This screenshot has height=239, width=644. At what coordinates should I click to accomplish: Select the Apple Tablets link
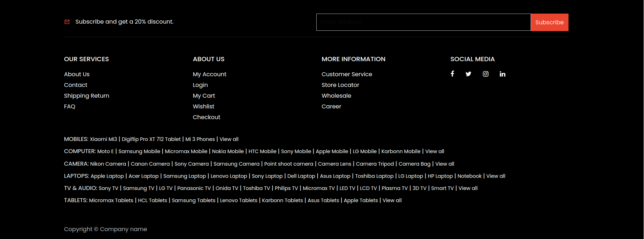tap(361, 200)
